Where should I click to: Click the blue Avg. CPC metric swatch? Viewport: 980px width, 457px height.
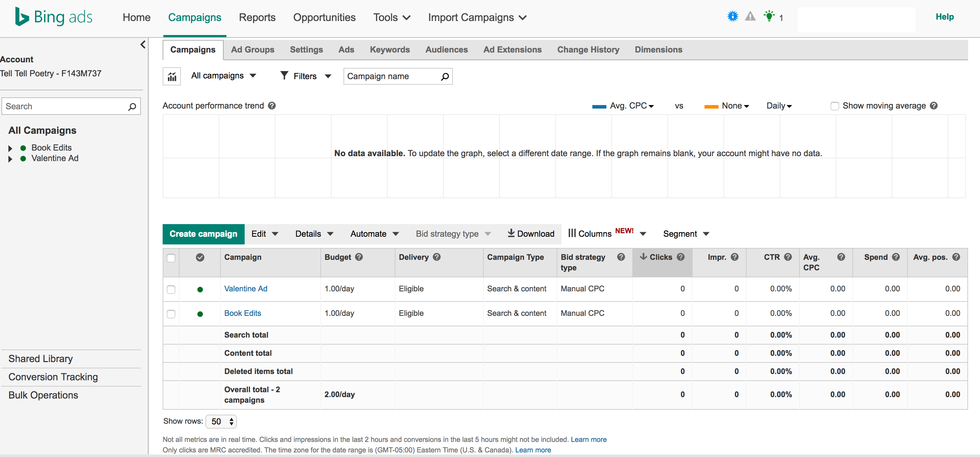(x=599, y=106)
